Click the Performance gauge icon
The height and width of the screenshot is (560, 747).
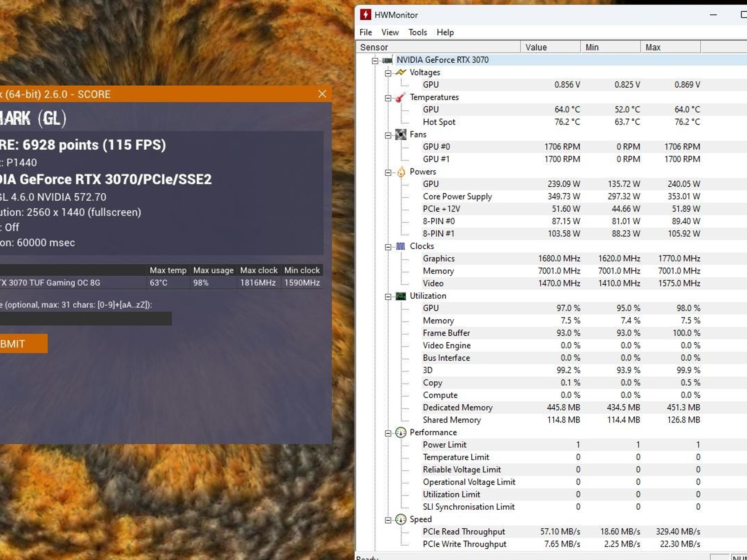[x=400, y=432]
